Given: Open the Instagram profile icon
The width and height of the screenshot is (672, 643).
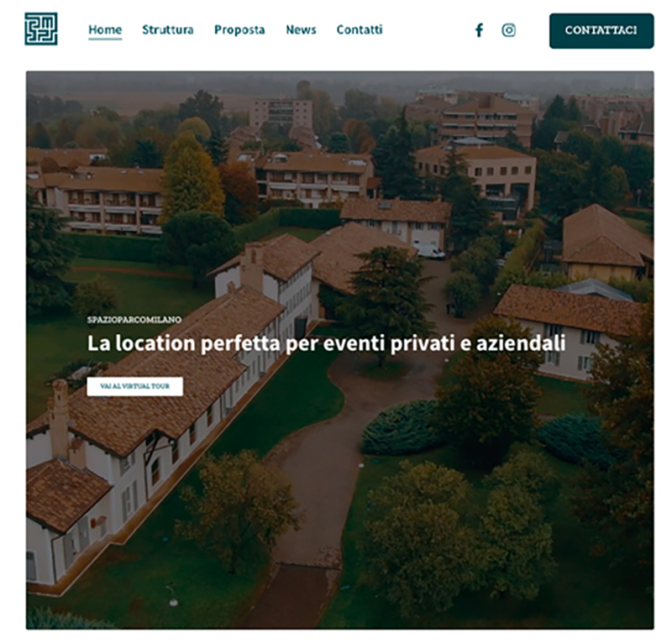Looking at the screenshot, I should pyautogui.click(x=509, y=30).
